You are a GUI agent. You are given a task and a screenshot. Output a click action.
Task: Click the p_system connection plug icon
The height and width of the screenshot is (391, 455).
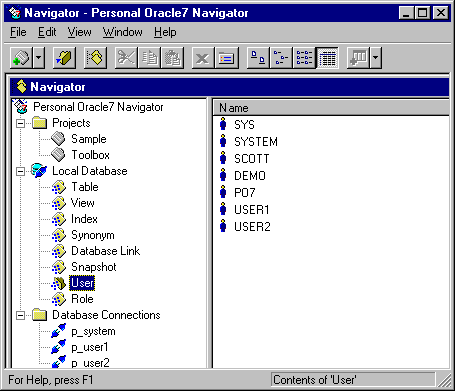(x=59, y=331)
